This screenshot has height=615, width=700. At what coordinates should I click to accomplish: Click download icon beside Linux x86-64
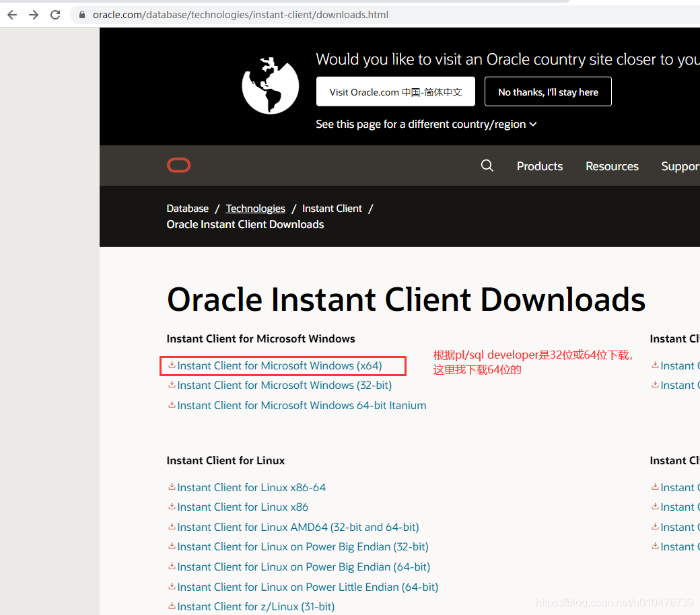(172, 486)
